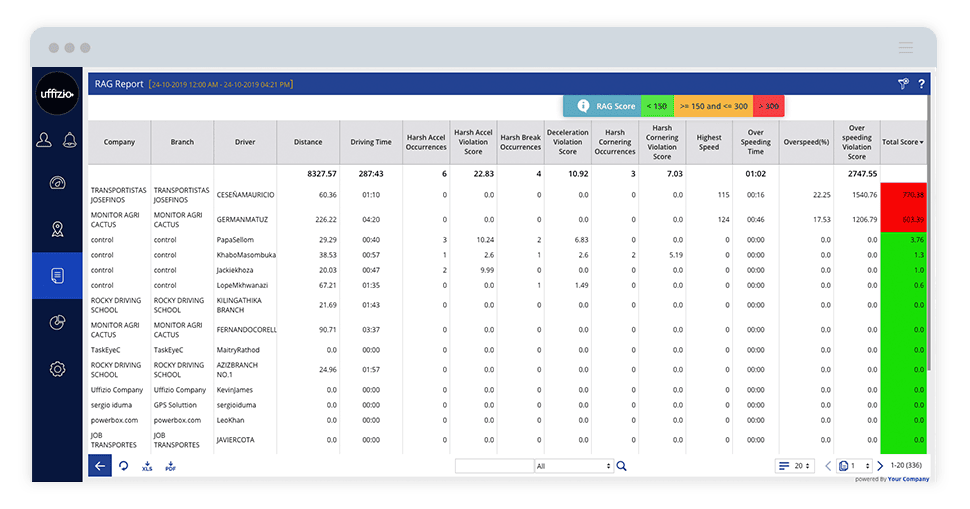Select driver JAVIERCOTA
This screenshot has height=509, width=970.
tap(235, 440)
